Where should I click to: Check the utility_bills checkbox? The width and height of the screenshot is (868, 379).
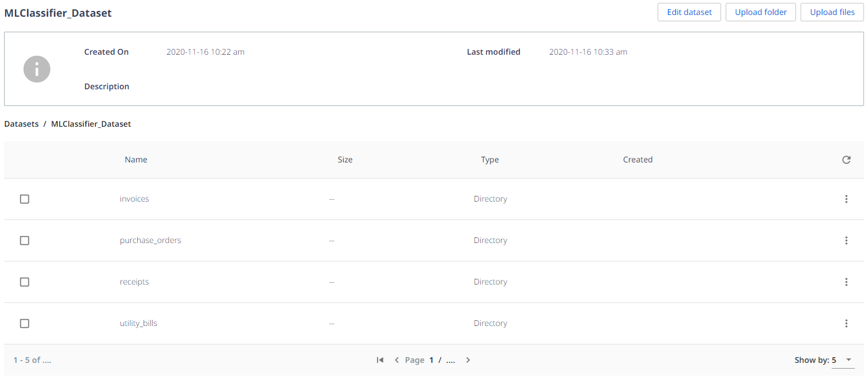pos(24,323)
